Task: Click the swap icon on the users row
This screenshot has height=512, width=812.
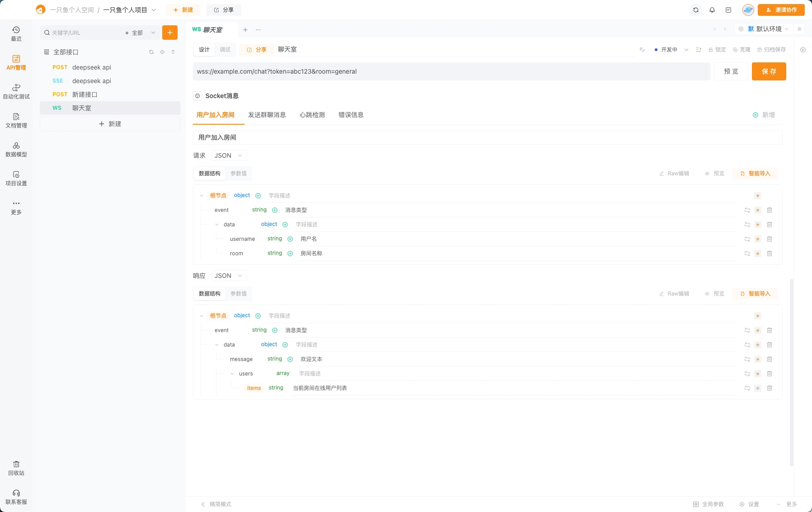Action: (x=747, y=374)
